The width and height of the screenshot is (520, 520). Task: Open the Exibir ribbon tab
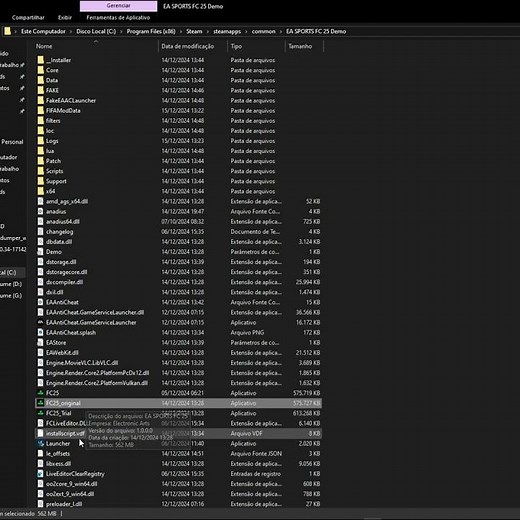click(65, 18)
